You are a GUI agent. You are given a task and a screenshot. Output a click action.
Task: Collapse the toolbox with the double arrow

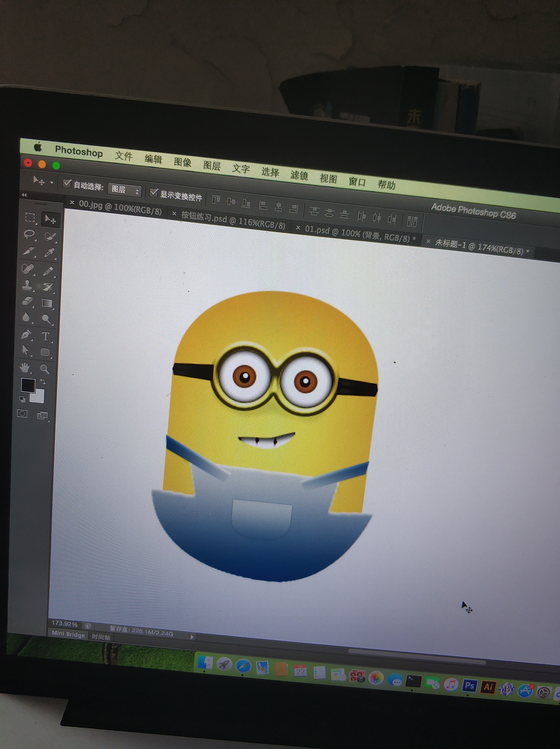[x=24, y=195]
